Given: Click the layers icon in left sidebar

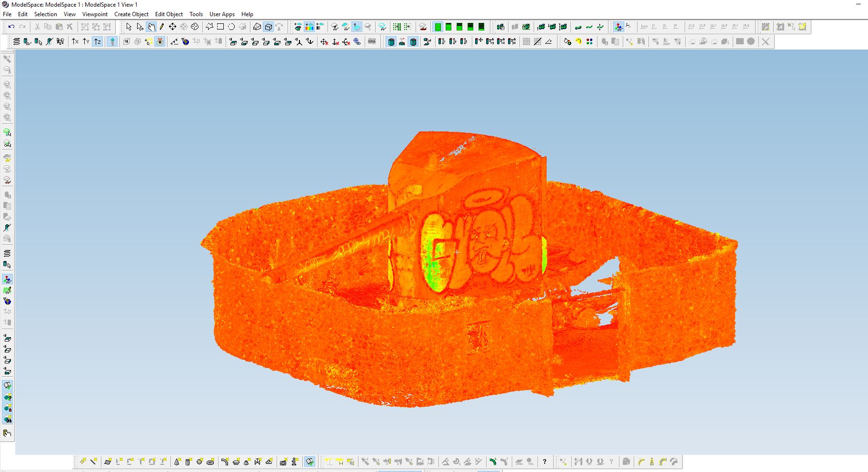Looking at the screenshot, I should coord(7,253).
